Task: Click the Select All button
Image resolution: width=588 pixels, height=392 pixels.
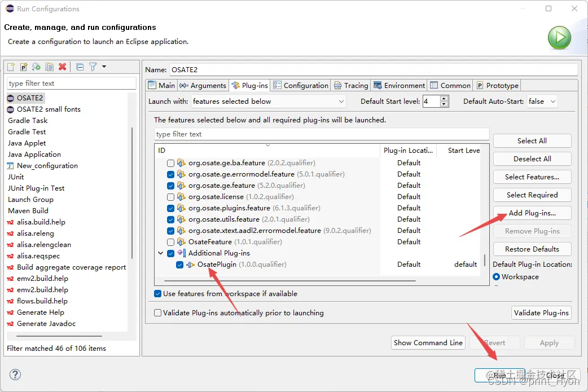Action: point(532,141)
